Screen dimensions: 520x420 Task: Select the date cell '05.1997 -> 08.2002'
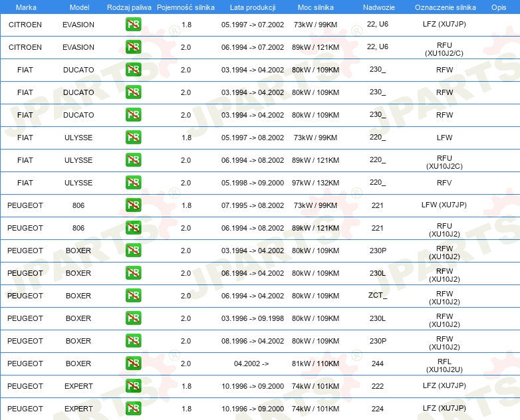(253, 138)
